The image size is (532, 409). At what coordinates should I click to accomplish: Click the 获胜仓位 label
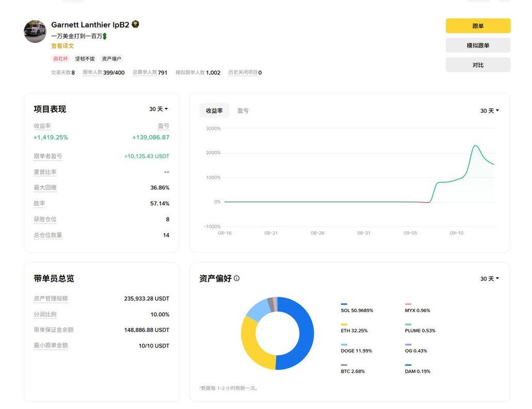click(x=45, y=219)
